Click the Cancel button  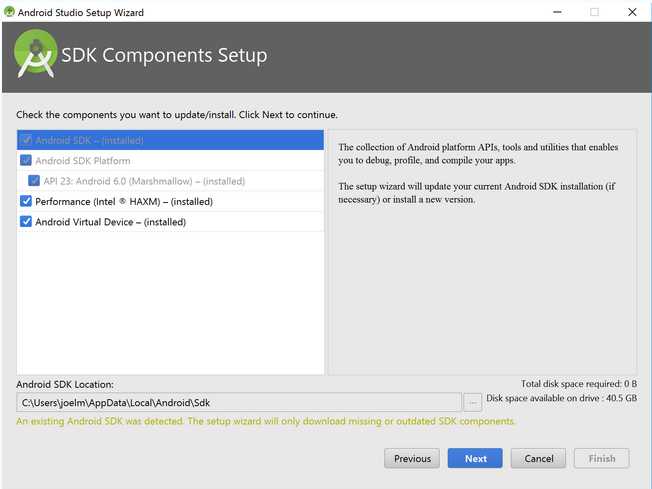pos(538,459)
